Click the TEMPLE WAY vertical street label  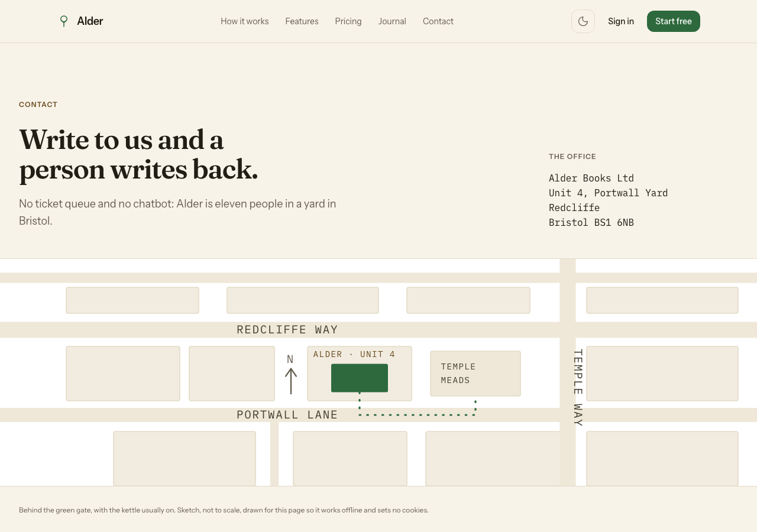click(x=578, y=388)
